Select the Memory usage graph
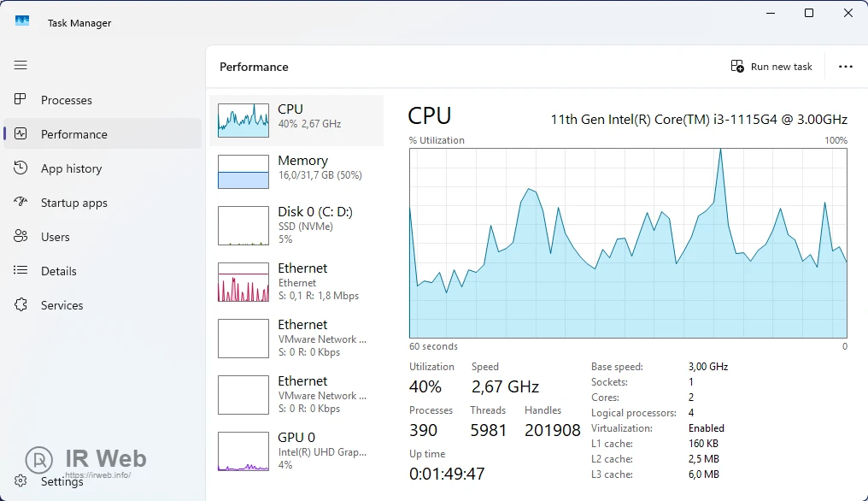Viewport: 868px width, 501px height. coord(243,172)
